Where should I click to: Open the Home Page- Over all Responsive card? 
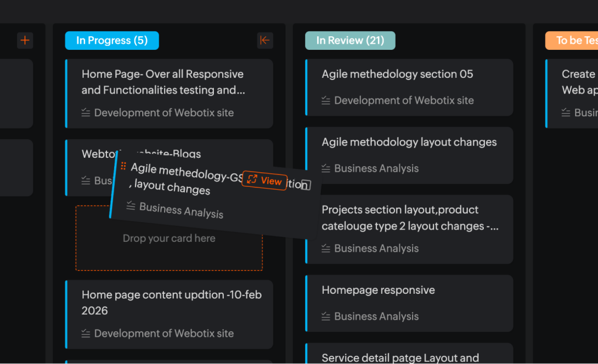(163, 82)
